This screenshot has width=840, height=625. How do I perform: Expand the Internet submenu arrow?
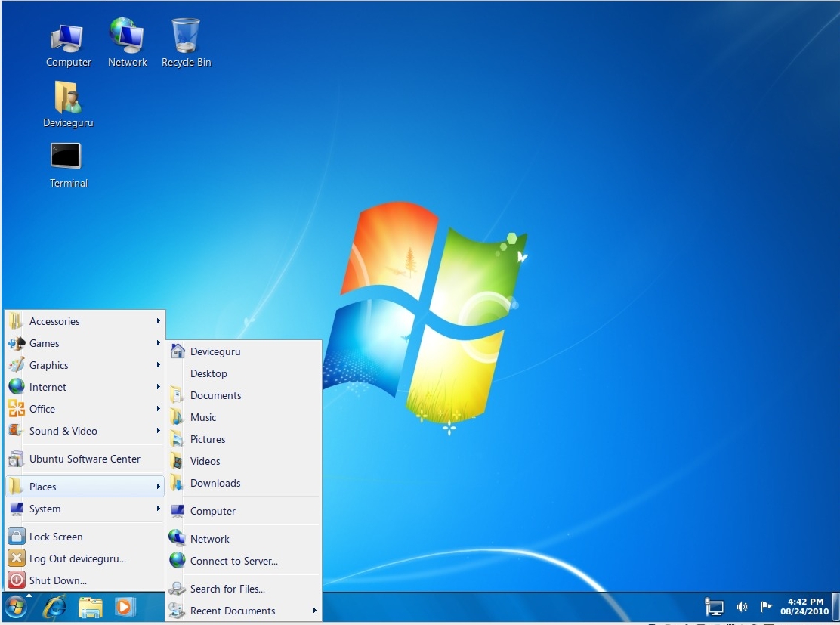(159, 386)
